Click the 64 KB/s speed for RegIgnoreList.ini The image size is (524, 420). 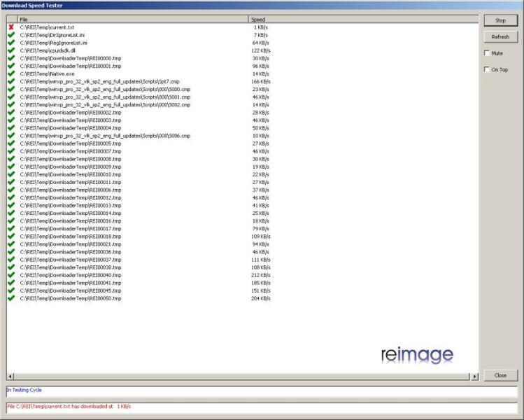[x=261, y=43]
